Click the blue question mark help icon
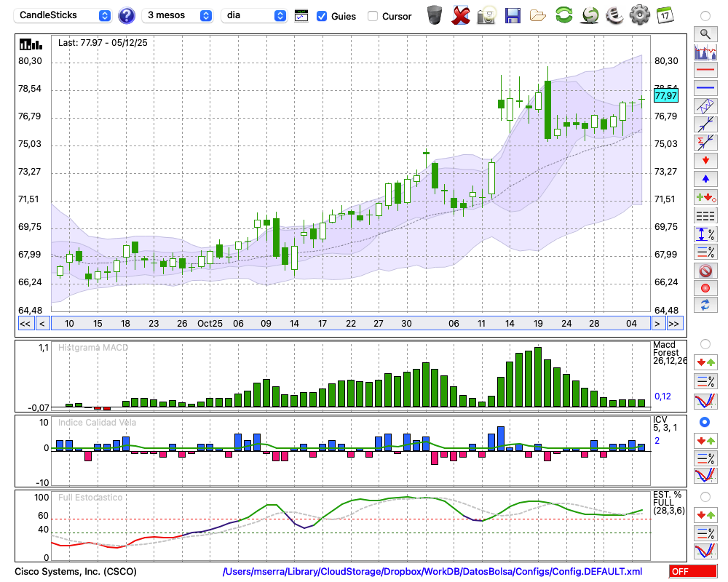Image resolution: width=728 pixels, height=582 pixels. (127, 15)
